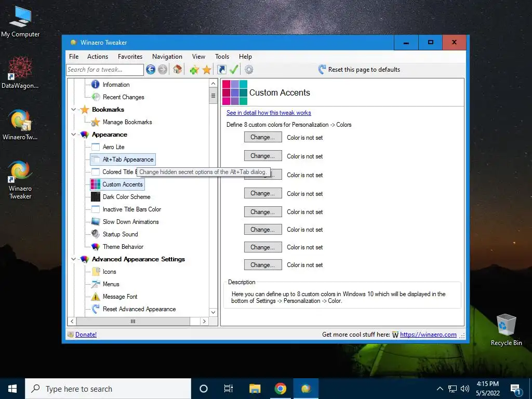Viewport: 532px width, 399px height.
Task: Click the Menus icon in tree
Action: coord(96,284)
